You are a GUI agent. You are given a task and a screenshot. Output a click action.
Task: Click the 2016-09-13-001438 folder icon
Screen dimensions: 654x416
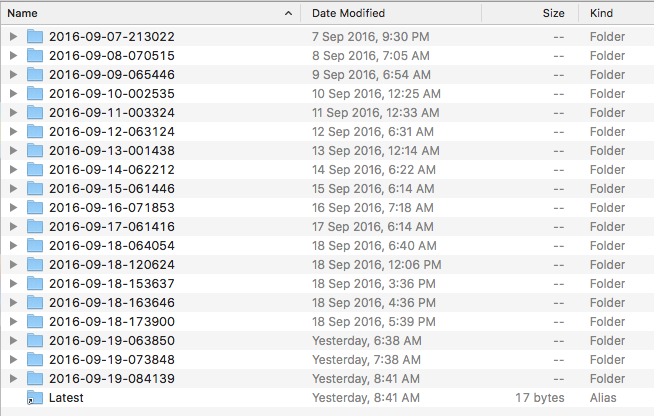pyautogui.click(x=35, y=151)
